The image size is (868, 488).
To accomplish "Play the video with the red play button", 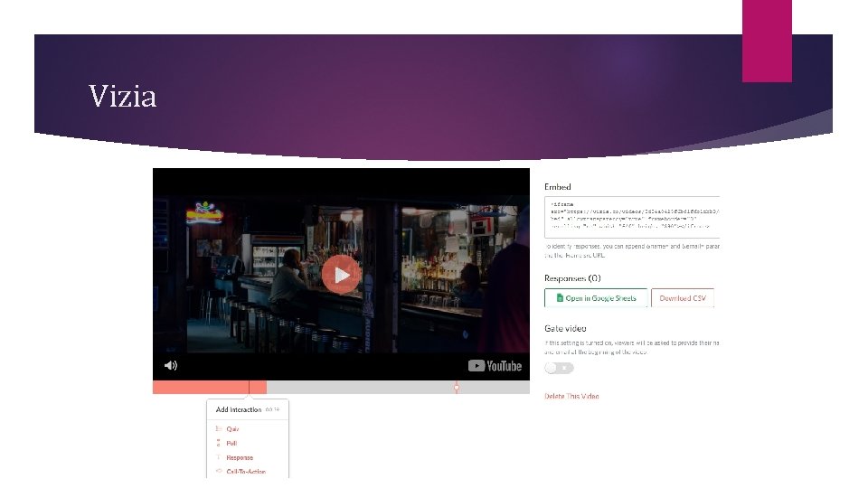I will (x=341, y=275).
